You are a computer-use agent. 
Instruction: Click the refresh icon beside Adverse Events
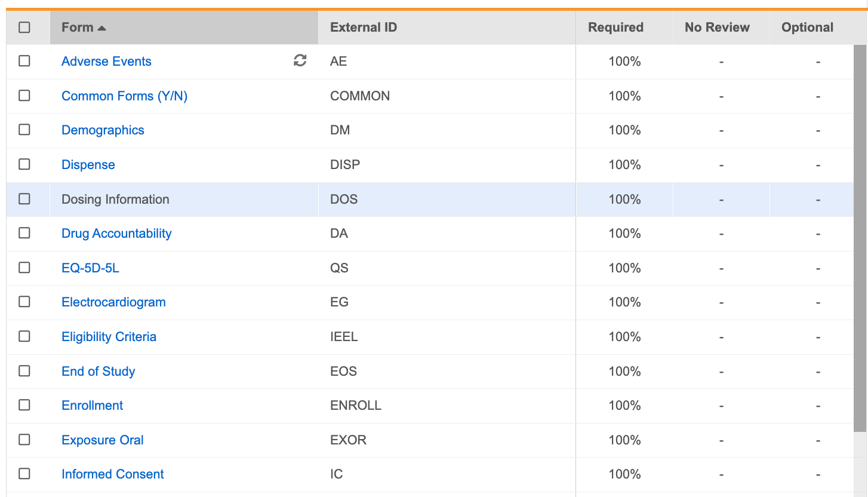[x=300, y=60]
